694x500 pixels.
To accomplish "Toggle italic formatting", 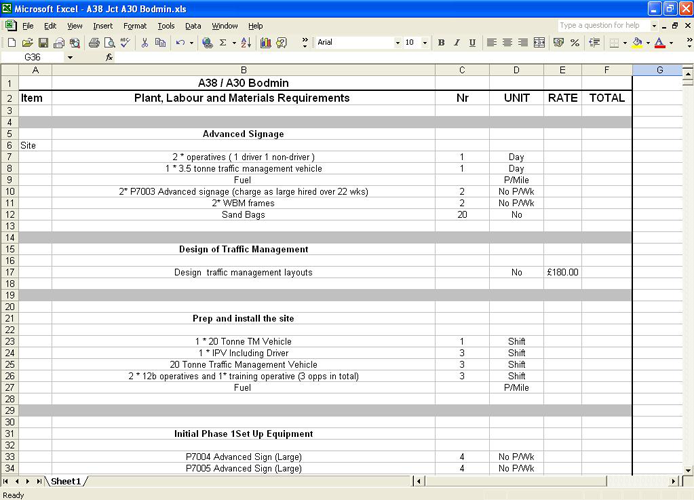I will [457, 42].
